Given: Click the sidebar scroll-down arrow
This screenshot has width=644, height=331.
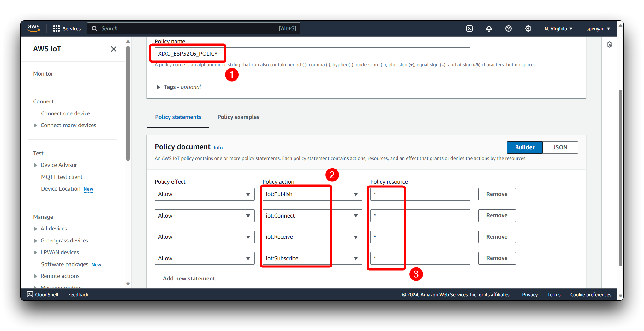Looking at the screenshot, I should pos(128,284).
